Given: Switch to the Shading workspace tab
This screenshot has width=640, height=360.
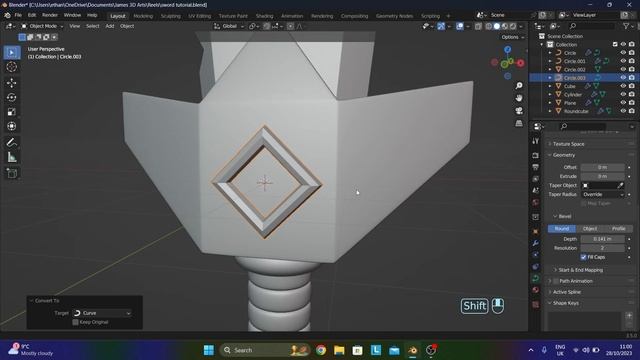Looking at the screenshot, I should point(264,16).
